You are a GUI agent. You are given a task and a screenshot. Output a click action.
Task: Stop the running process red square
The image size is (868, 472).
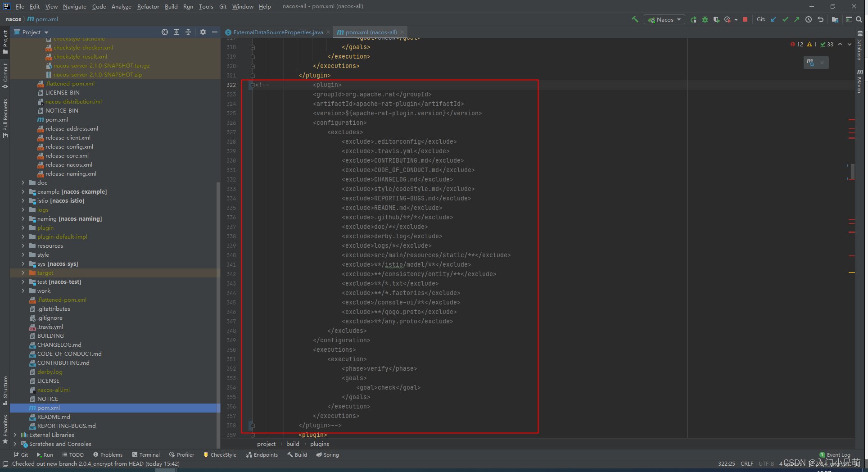[745, 19]
